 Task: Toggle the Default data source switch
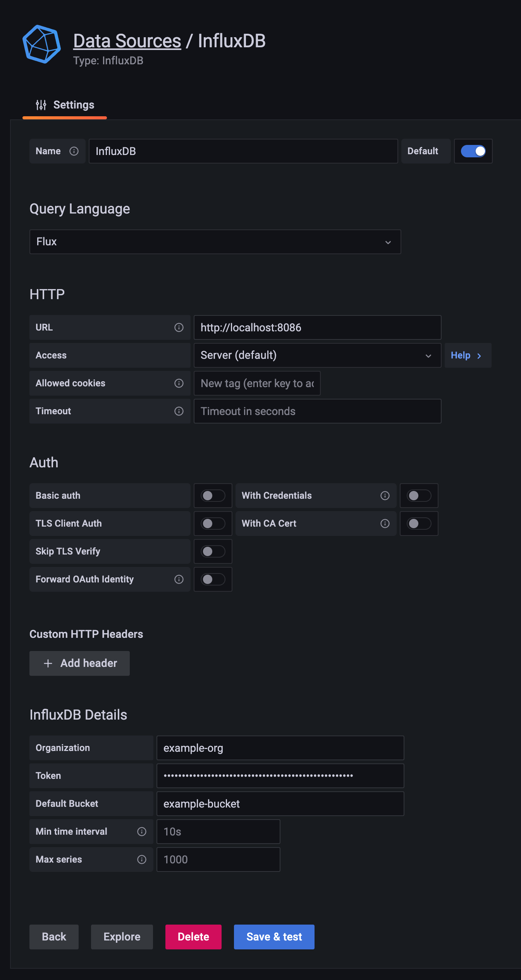(473, 151)
